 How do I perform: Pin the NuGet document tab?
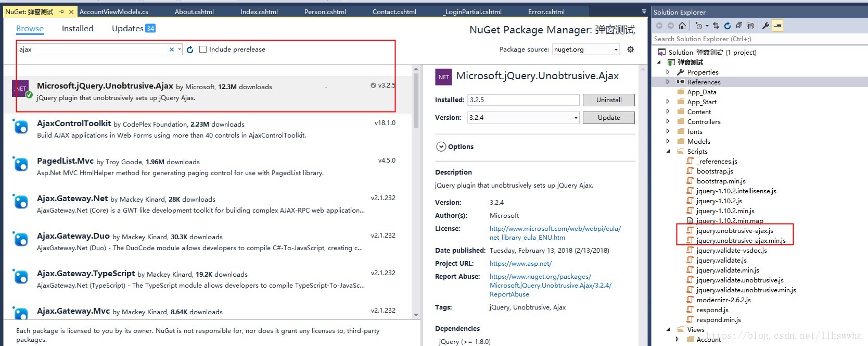tap(61, 11)
